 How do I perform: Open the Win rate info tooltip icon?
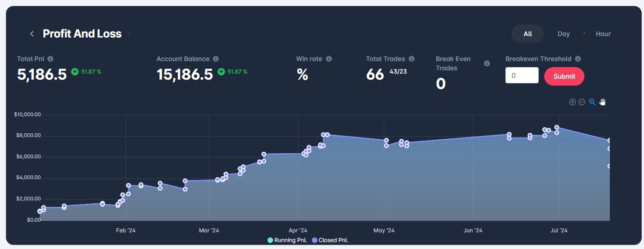coord(329,59)
